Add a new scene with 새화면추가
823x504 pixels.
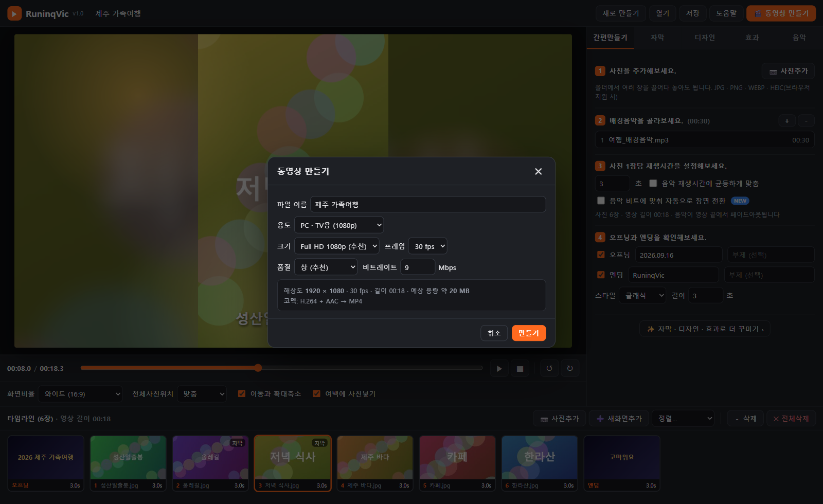click(619, 419)
